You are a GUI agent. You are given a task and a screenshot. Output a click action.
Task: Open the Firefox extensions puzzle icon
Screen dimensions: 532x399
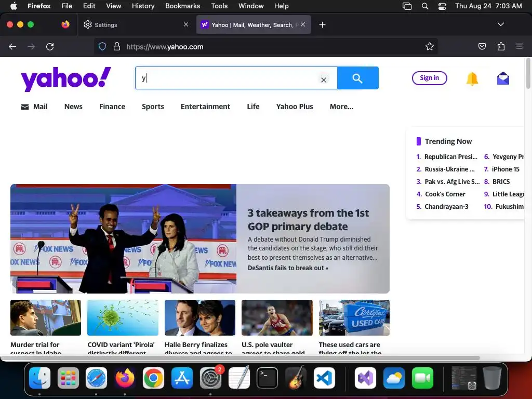click(501, 46)
